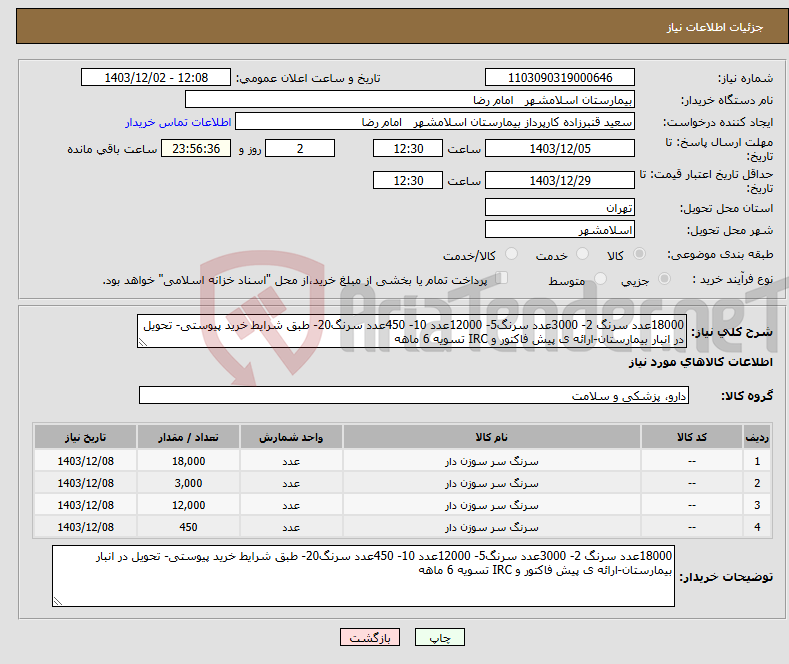This screenshot has width=789, height=664.
Task: Click the کد کالا column header
Action: click(692, 437)
